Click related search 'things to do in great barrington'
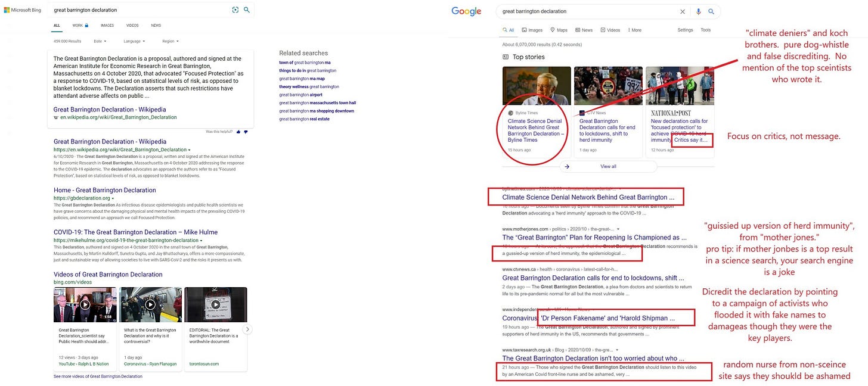Screen dimensions: 868x386 coord(308,70)
